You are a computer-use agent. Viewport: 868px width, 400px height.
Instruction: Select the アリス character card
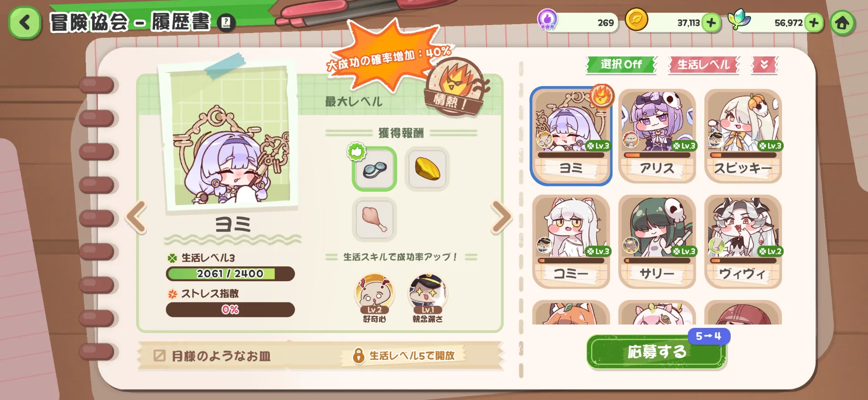click(x=657, y=136)
